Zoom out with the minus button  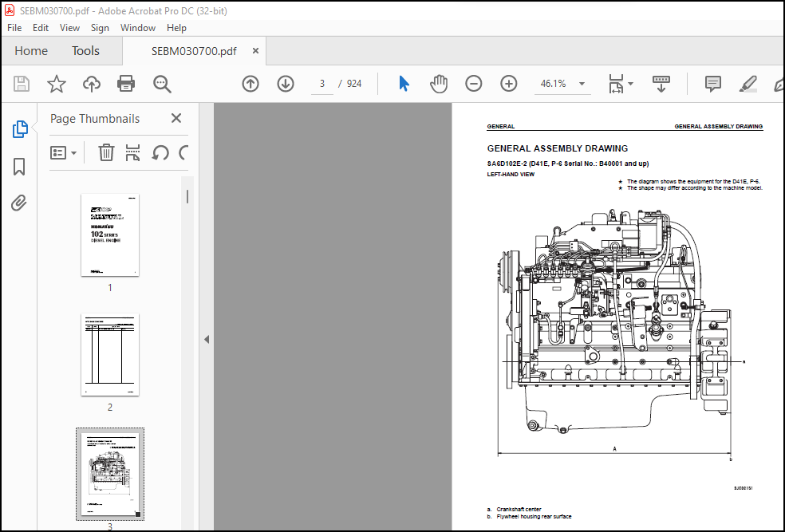[474, 84]
